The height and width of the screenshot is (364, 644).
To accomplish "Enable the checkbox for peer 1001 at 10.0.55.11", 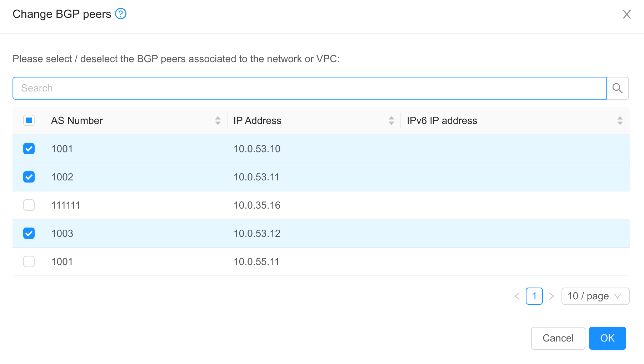I will 29,261.
